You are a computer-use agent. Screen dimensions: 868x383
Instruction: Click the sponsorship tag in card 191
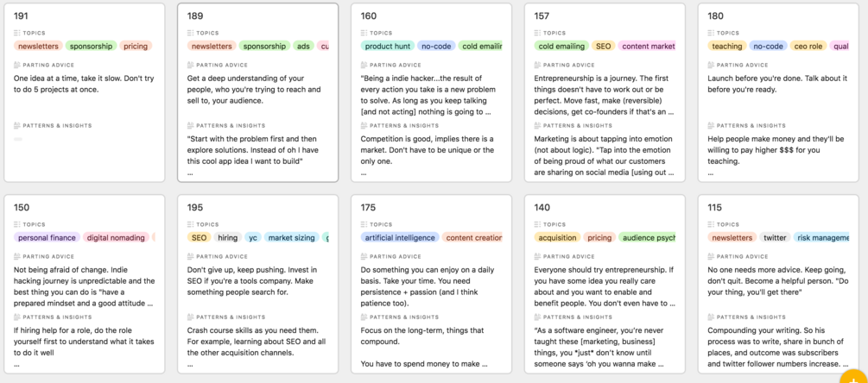point(92,47)
